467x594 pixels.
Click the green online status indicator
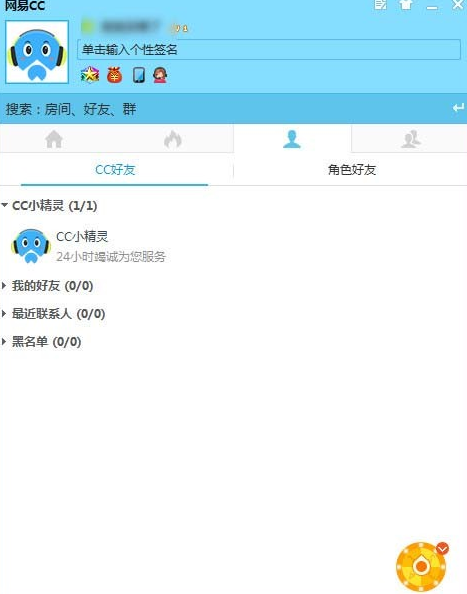pos(87,27)
